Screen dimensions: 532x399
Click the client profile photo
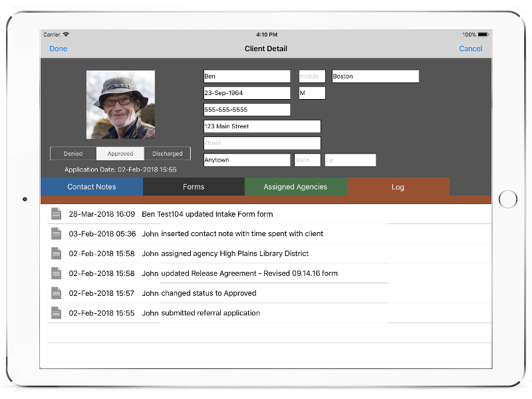click(120, 104)
